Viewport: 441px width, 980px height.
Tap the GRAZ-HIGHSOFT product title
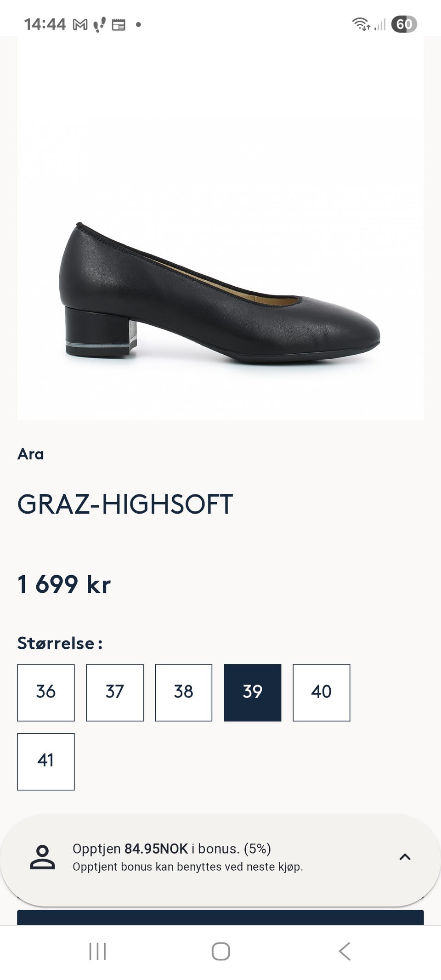[x=125, y=503]
